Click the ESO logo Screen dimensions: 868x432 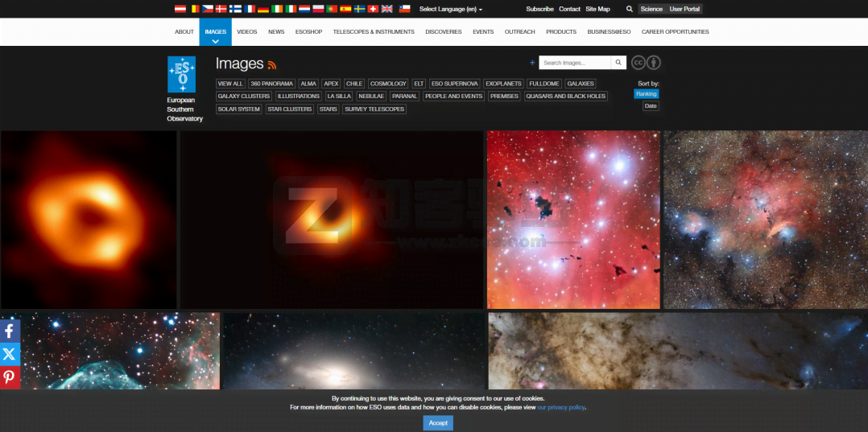click(181, 75)
